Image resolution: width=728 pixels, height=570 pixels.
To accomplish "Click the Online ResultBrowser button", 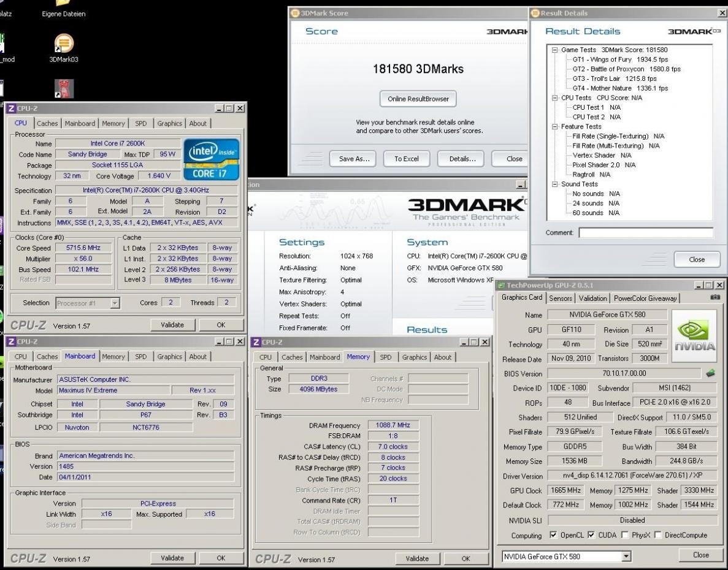I will coord(418,99).
